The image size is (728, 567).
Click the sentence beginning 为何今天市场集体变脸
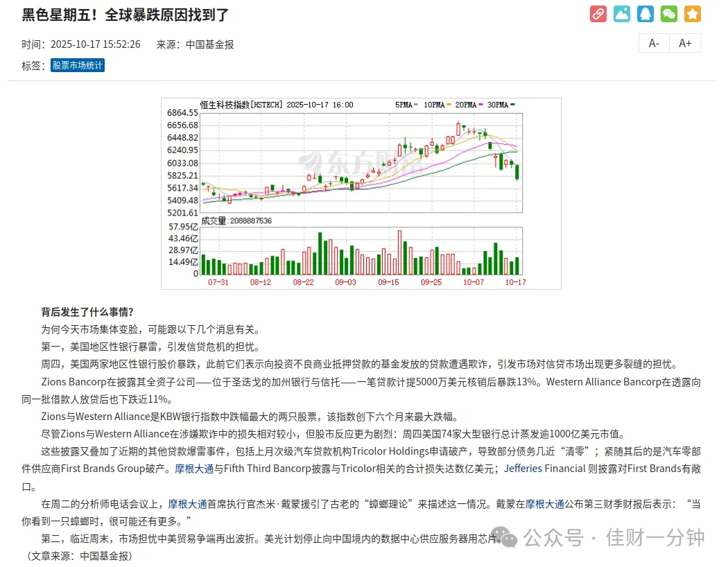[153, 329]
